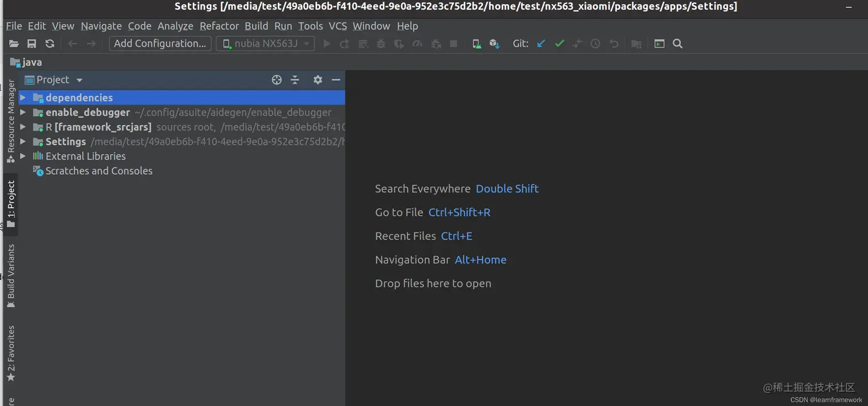
Task: Expand the External Libraries node
Action: pos(23,156)
